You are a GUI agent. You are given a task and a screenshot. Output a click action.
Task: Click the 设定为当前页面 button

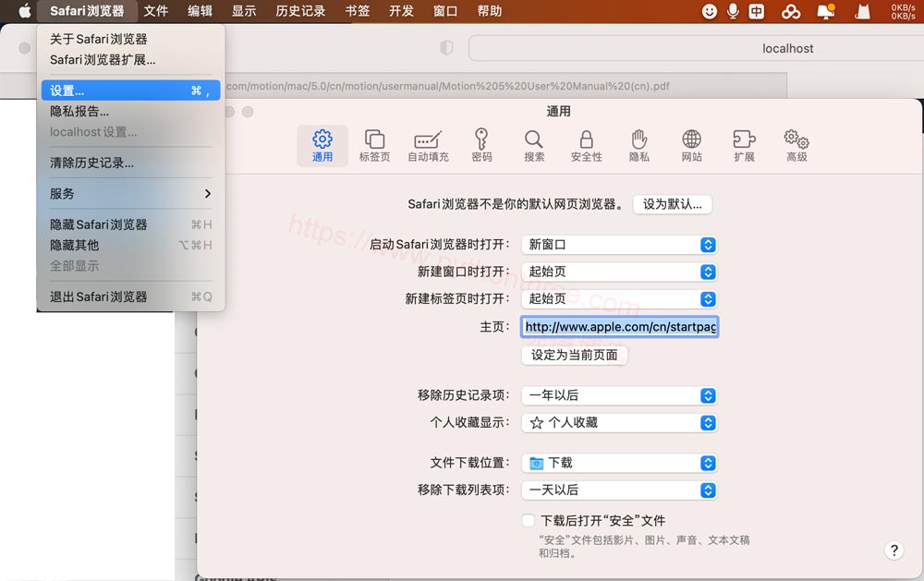tap(574, 355)
